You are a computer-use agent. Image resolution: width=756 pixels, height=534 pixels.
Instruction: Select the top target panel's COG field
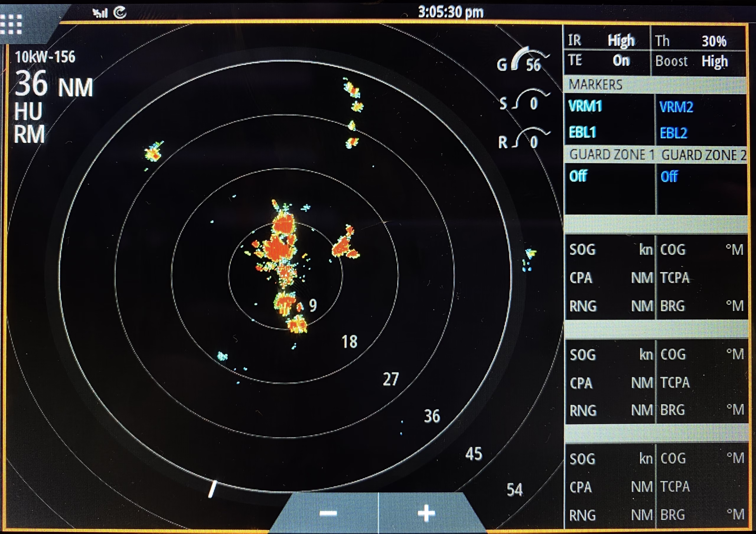702,250
